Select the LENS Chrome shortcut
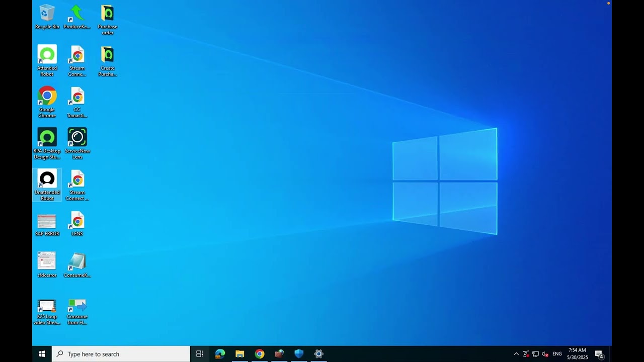The height and width of the screenshot is (362, 644). [77, 224]
